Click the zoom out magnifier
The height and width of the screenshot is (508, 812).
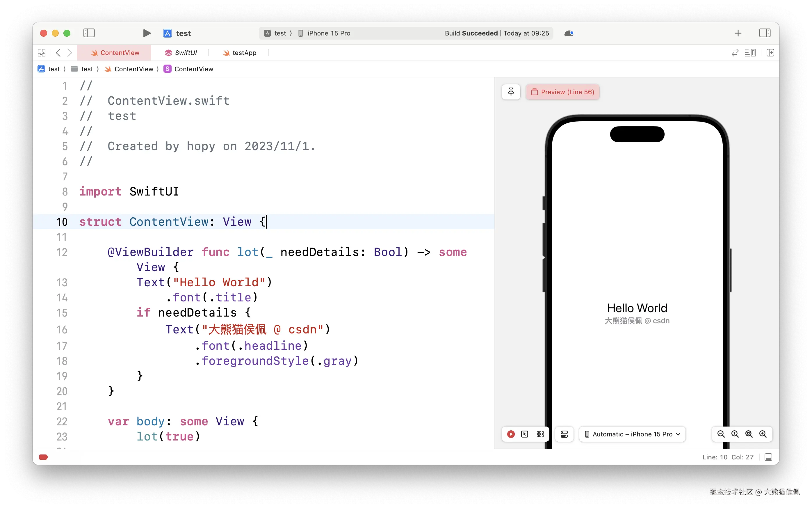721,434
